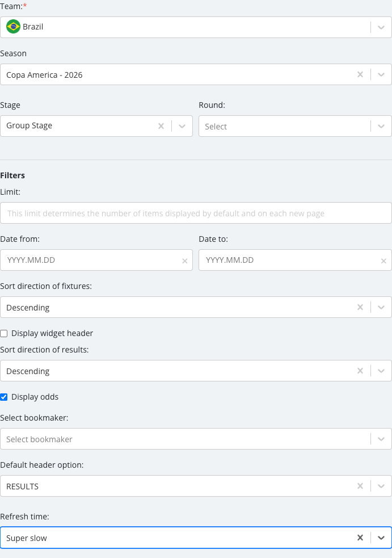Image resolution: width=392 pixels, height=558 pixels.
Task: Click Descending in results sort field
Action: point(28,371)
